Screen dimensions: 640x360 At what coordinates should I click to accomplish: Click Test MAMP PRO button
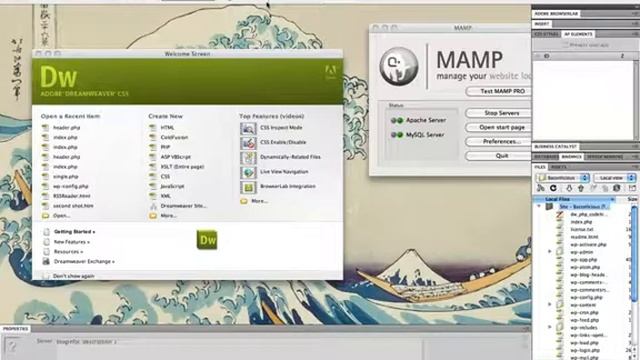(498, 91)
